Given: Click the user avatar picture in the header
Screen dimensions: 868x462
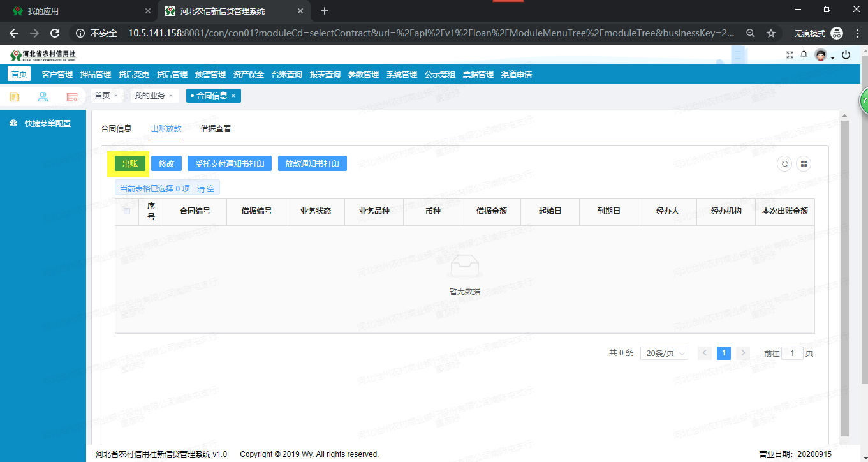Looking at the screenshot, I should tap(820, 55).
